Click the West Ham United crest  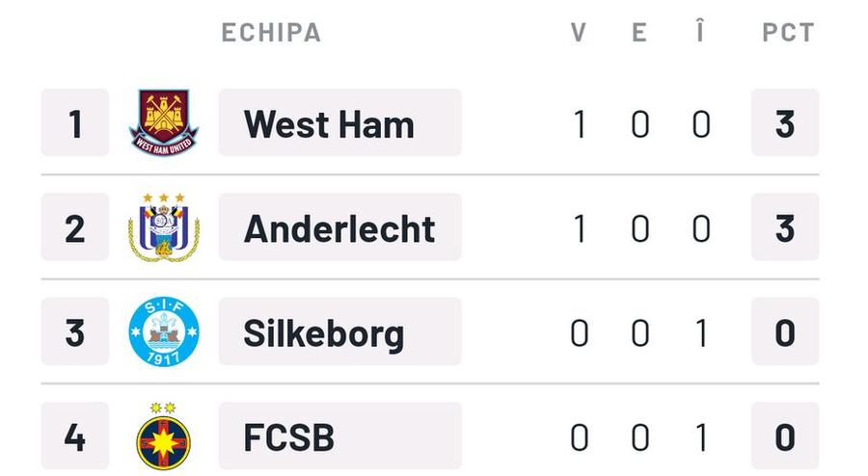point(164,122)
